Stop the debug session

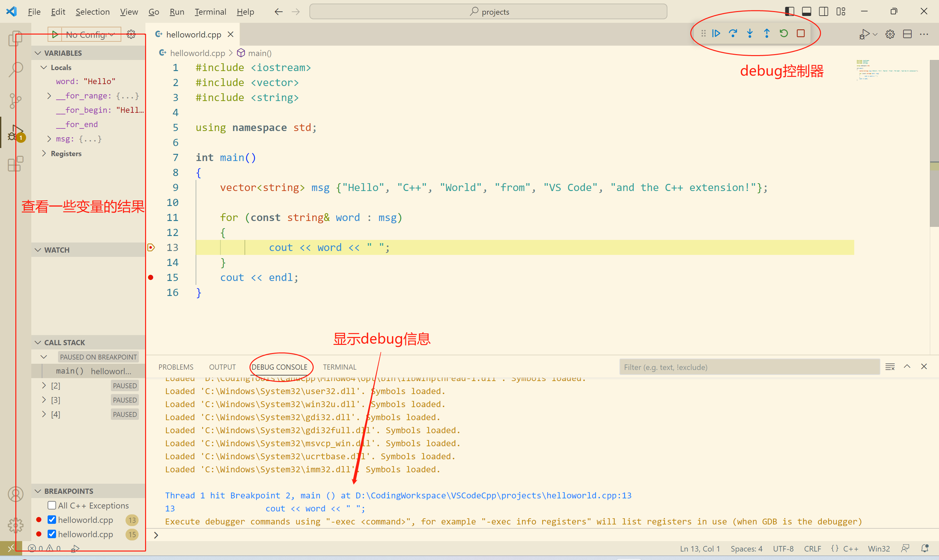pyautogui.click(x=800, y=34)
